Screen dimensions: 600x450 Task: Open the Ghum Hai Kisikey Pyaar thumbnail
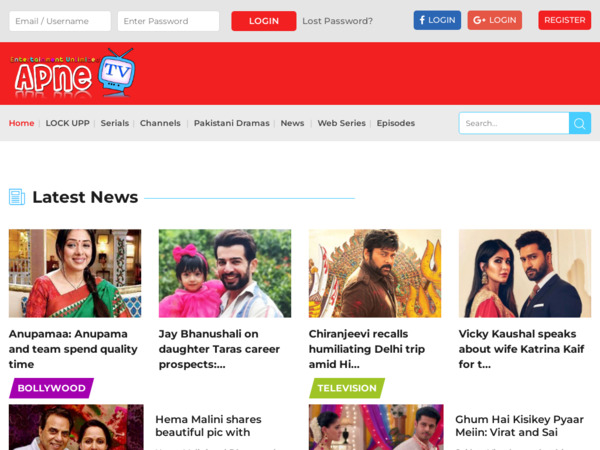376,427
